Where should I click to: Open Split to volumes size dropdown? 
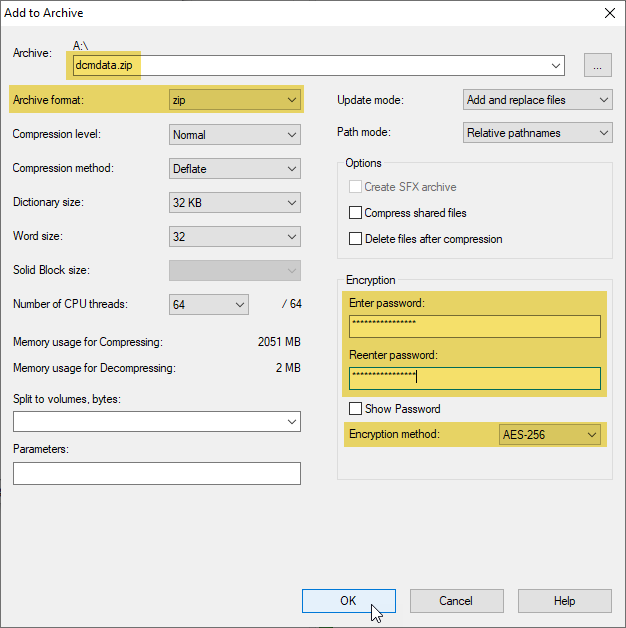[x=156, y=422]
